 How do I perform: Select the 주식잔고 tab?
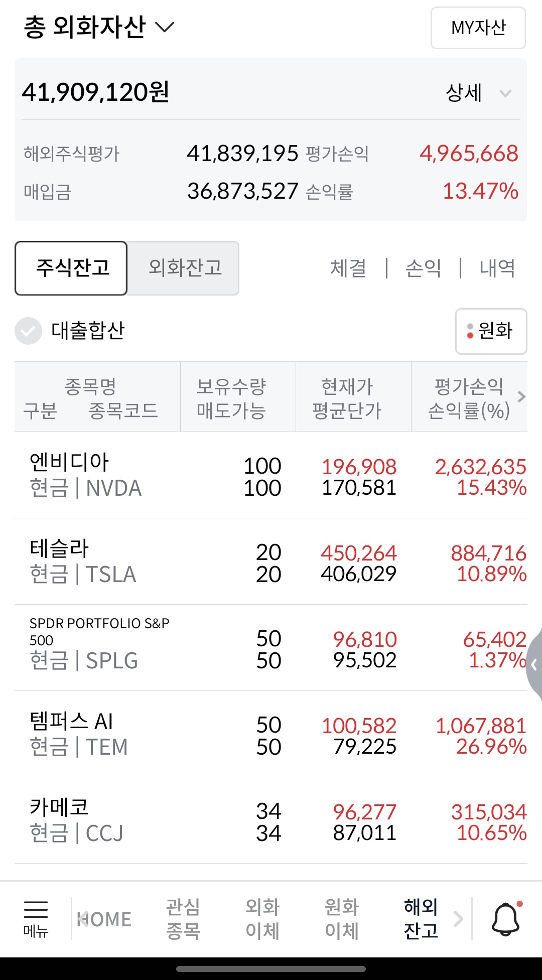pyautogui.click(x=71, y=268)
